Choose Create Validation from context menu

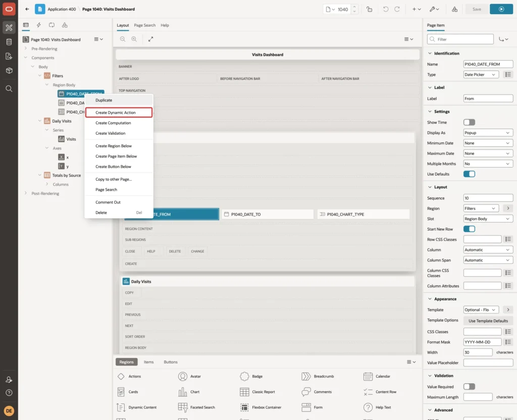119,133
